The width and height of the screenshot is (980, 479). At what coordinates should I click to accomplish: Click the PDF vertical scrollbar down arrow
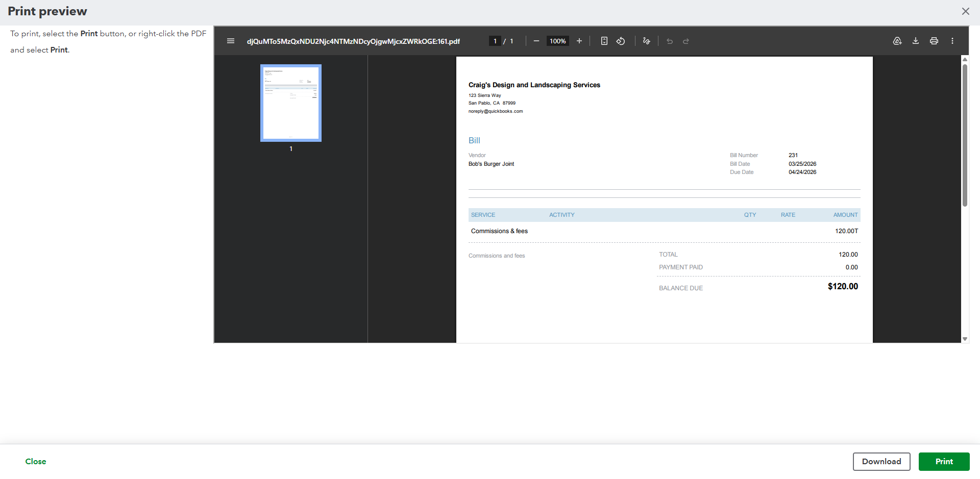[965, 339]
